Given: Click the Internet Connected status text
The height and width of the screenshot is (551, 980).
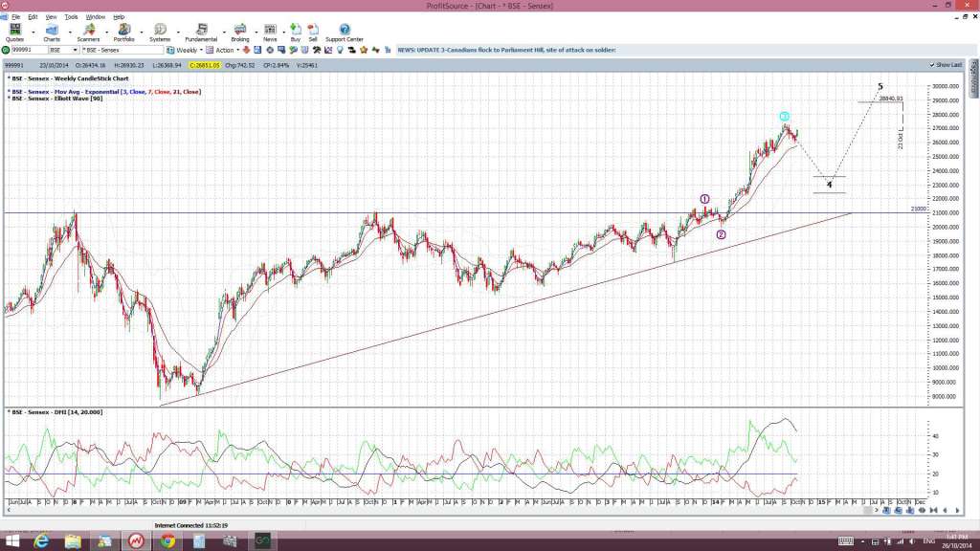Looking at the screenshot, I should click(190, 526).
